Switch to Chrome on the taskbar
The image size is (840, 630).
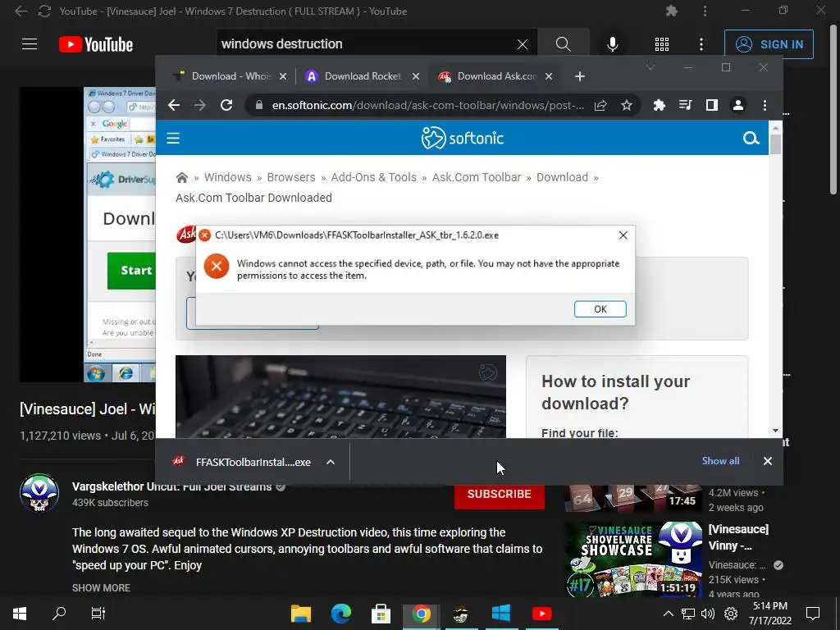pyautogui.click(x=421, y=614)
